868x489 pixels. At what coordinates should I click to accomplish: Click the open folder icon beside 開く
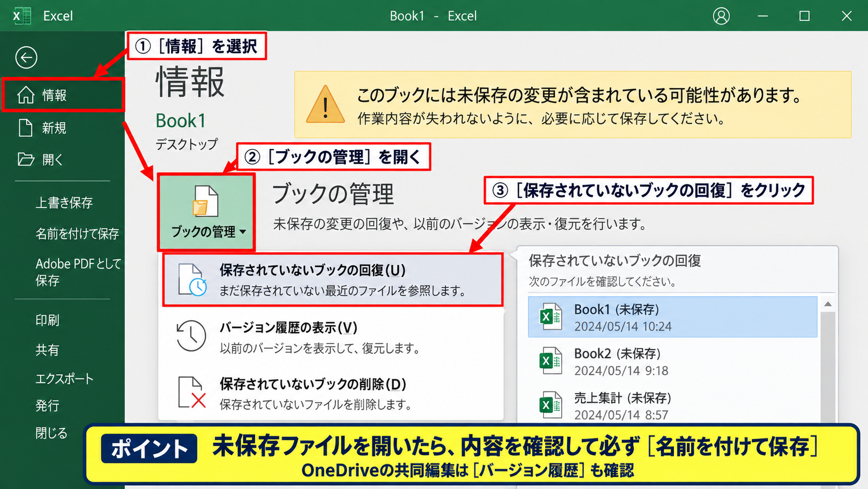[25, 159]
